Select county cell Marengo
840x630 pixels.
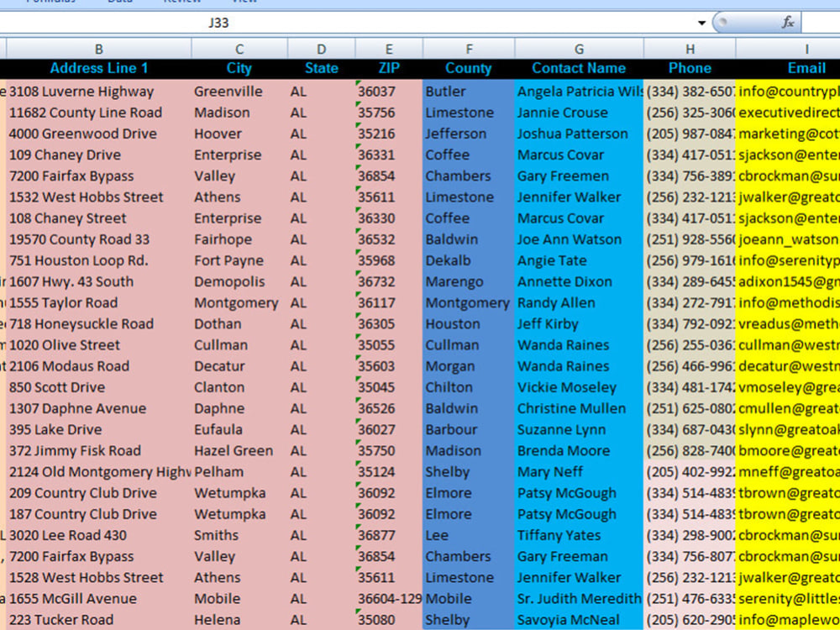(x=469, y=281)
